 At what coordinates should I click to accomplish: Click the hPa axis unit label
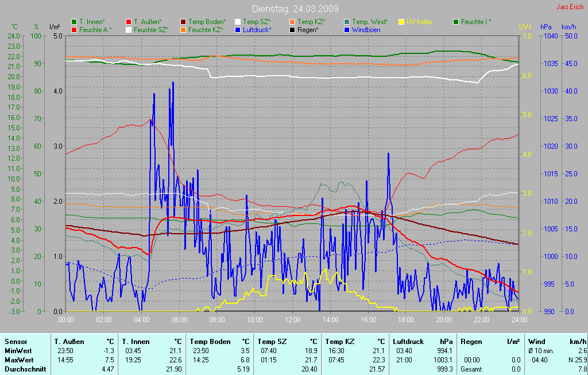click(546, 27)
